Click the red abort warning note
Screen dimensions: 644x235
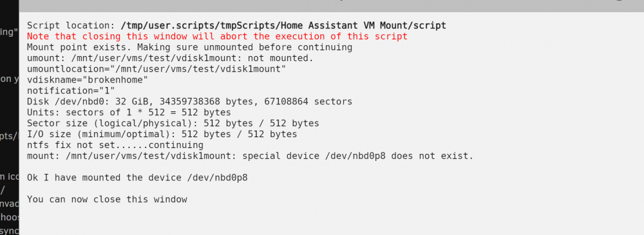pos(217,36)
